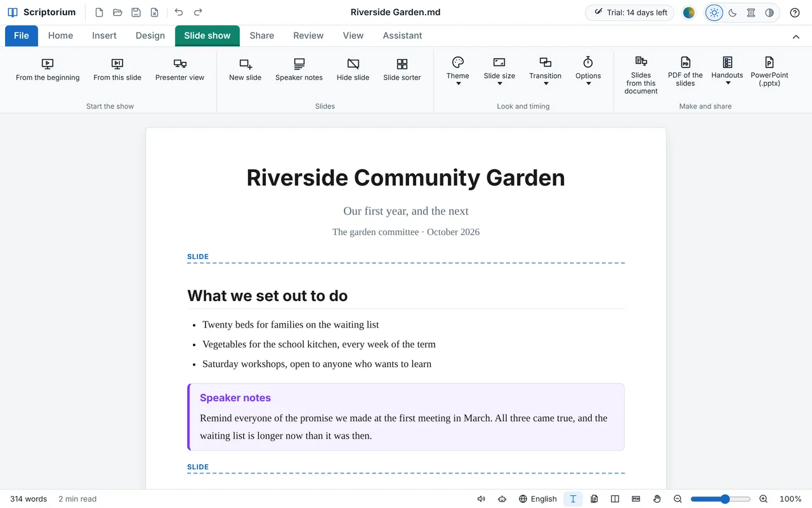This screenshot has width=812, height=508.
Task: Export PDF of the slides
Action: coord(685,71)
